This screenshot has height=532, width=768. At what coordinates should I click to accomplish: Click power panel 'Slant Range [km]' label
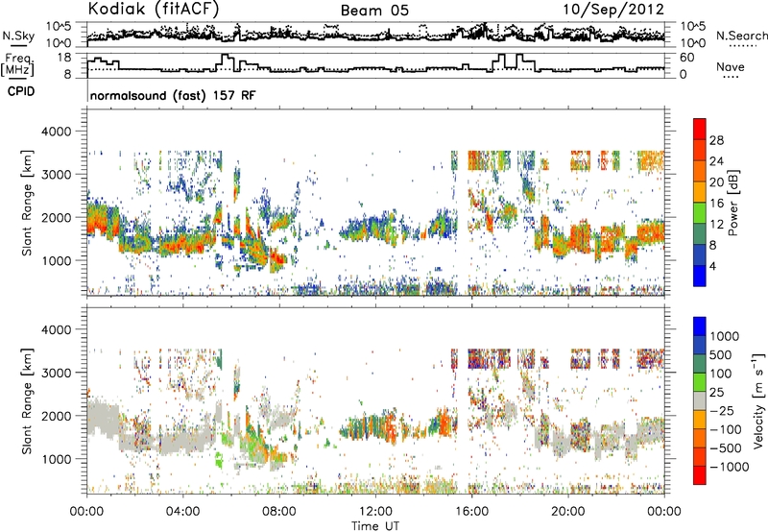point(27,203)
